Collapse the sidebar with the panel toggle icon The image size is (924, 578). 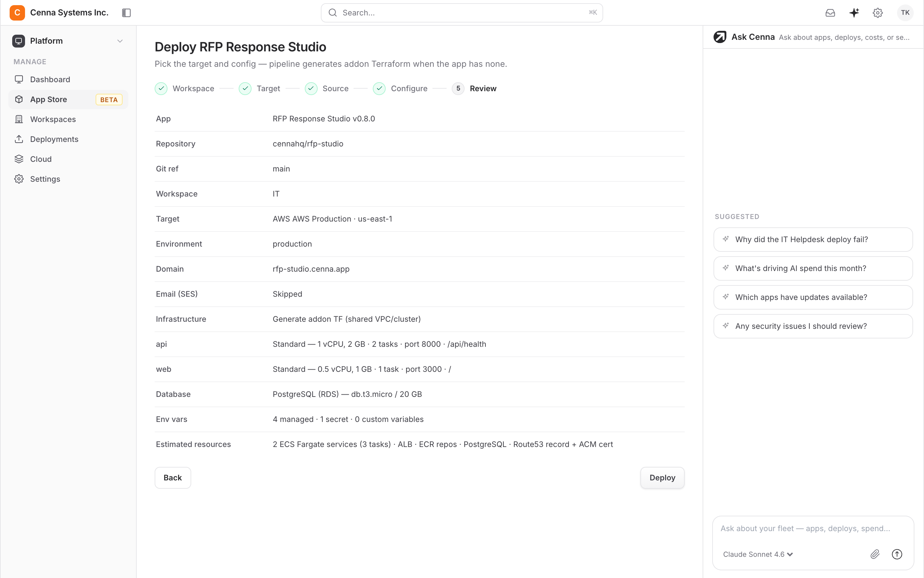tap(126, 13)
